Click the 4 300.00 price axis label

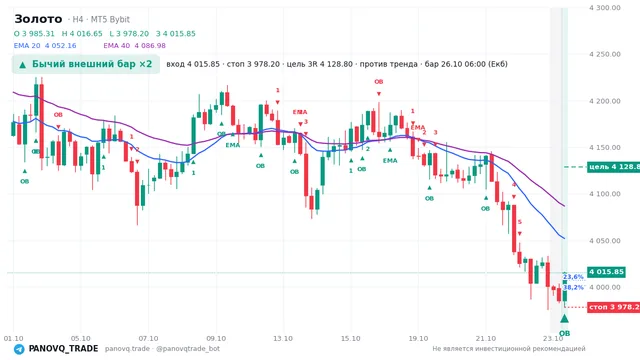click(x=604, y=7)
